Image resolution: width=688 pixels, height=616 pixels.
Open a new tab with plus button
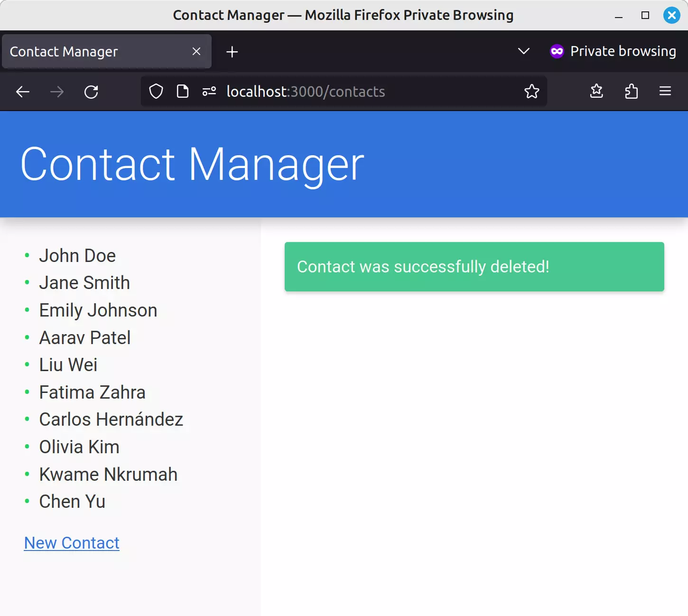pos(232,52)
